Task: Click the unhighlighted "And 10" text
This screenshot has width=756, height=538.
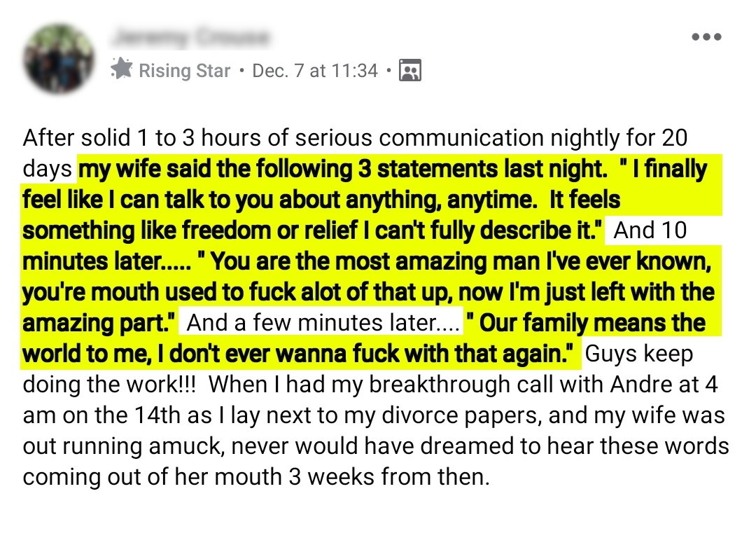Action: (x=650, y=230)
